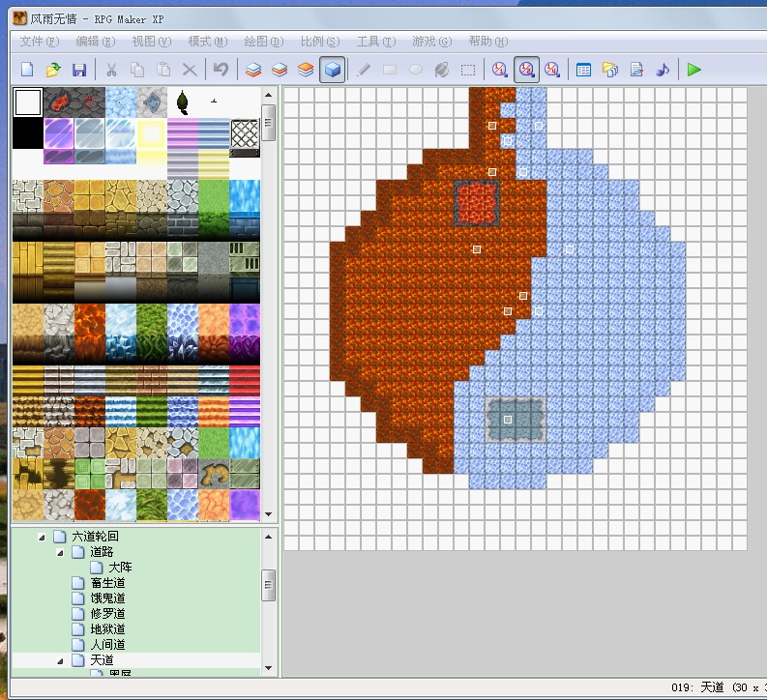767x700 pixels.
Task: Click the Delete X toolbar icon
Action: coord(190,70)
